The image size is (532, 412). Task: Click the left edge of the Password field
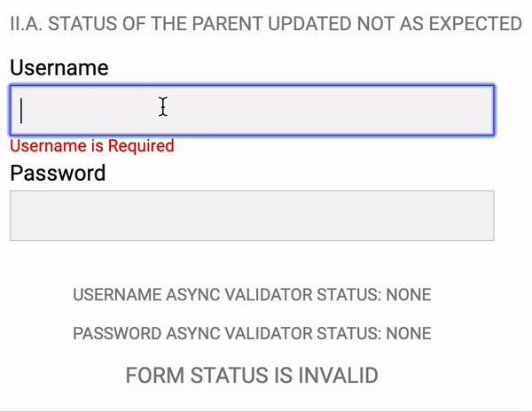(15, 215)
